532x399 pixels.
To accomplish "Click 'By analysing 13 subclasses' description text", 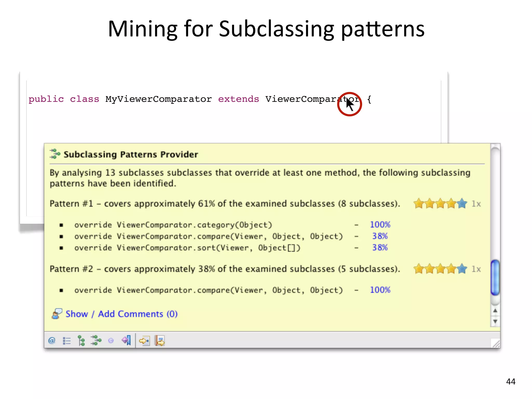I will [260, 178].
